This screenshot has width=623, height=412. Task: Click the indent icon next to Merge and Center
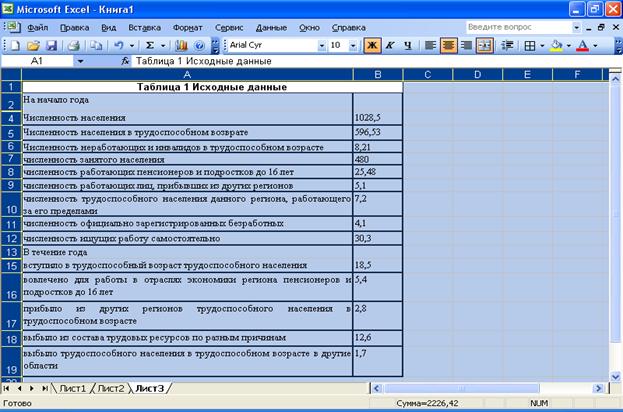pos(507,46)
